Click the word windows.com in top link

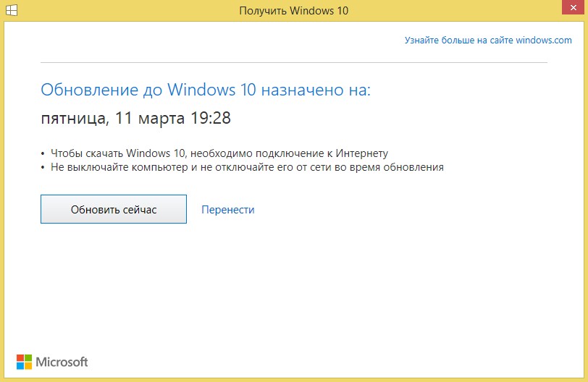tap(544, 41)
